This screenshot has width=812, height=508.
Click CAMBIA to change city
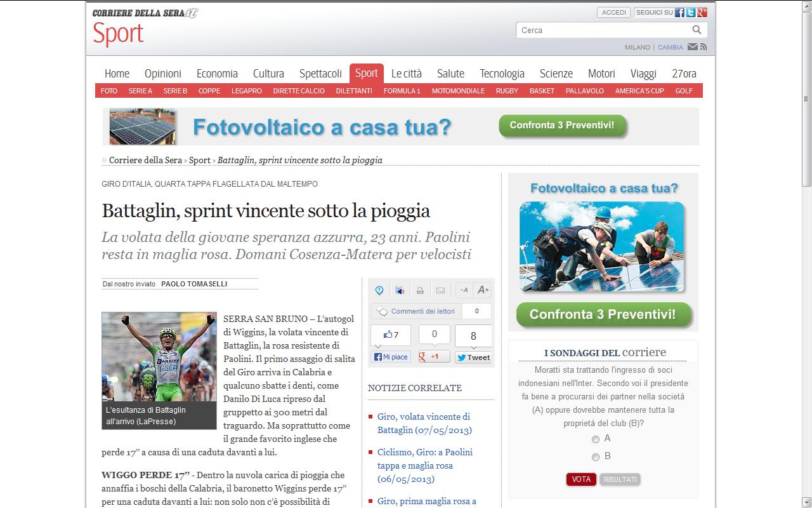[x=670, y=47]
